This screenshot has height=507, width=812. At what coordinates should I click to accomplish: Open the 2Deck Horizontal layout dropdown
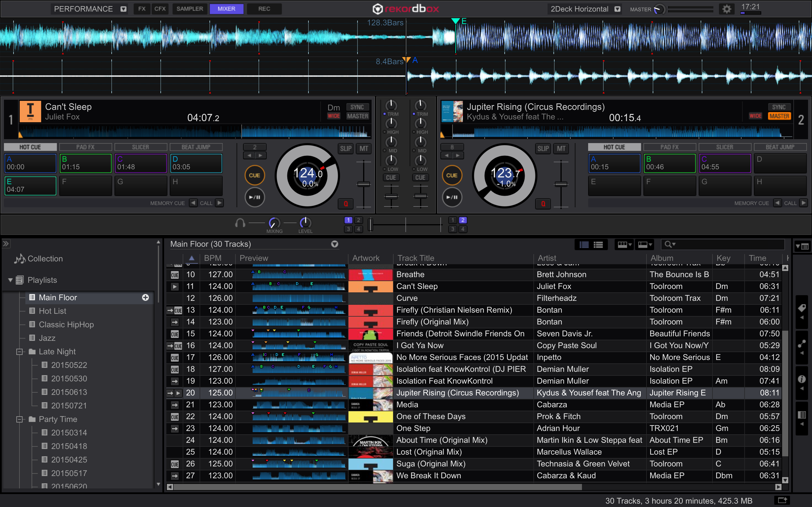pos(617,9)
